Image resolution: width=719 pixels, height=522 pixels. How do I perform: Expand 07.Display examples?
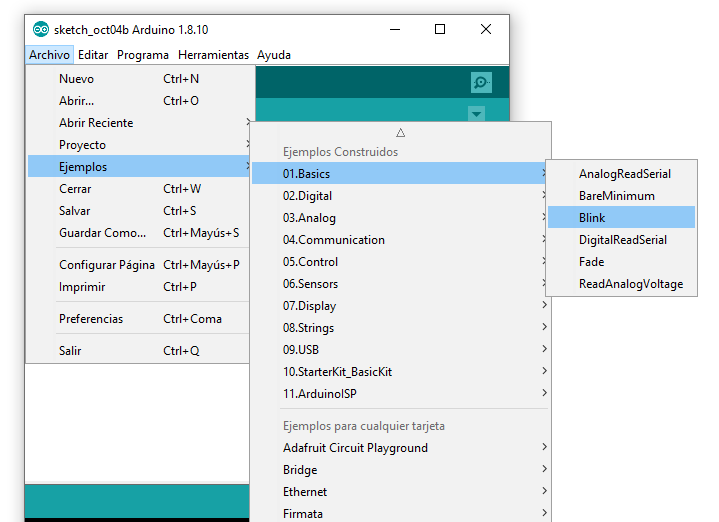coord(401,305)
